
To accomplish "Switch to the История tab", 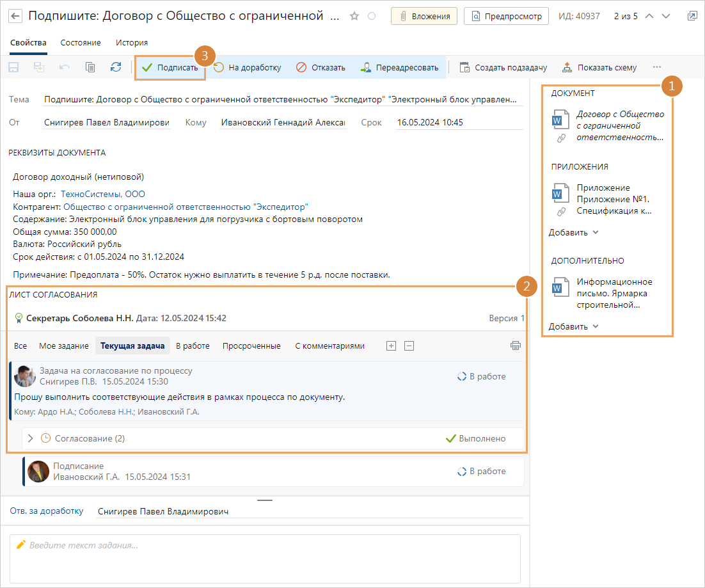I will pos(132,42).
